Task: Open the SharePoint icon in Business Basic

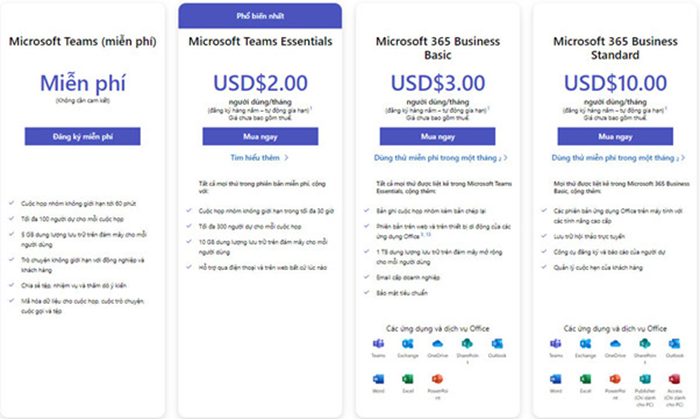Action: [467, 343]
